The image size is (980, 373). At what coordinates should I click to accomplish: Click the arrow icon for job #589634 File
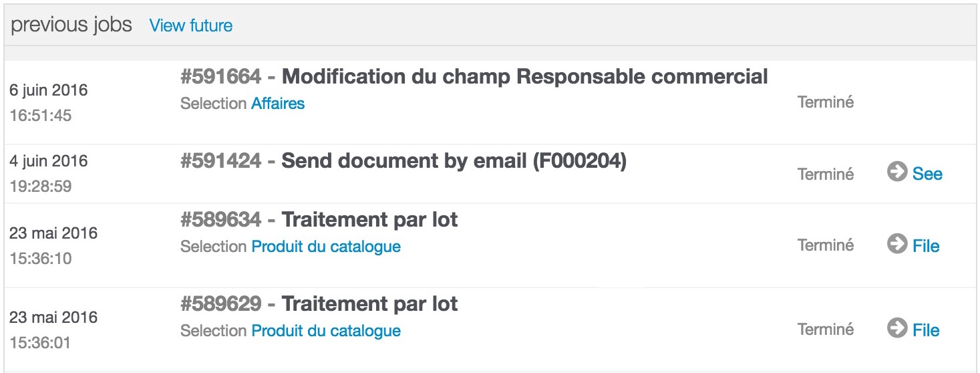pos(897,245)
